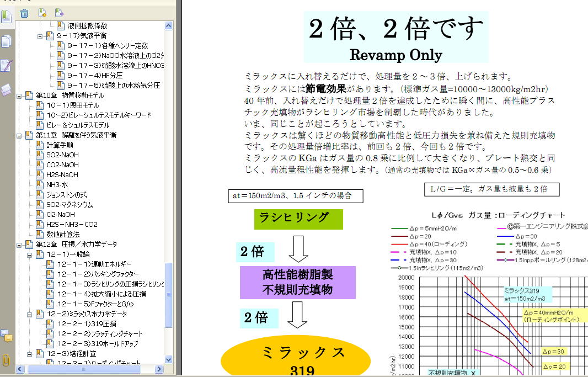Open the Attachments paperclip panel icon
The width and height of the screenshot is (588, 377).
pos(7,360)
